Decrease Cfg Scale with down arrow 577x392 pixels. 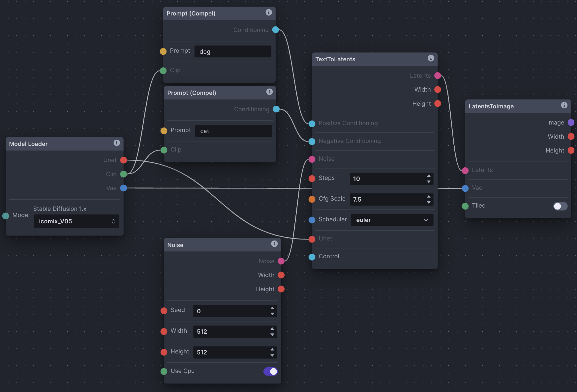(x=429, y=203)
